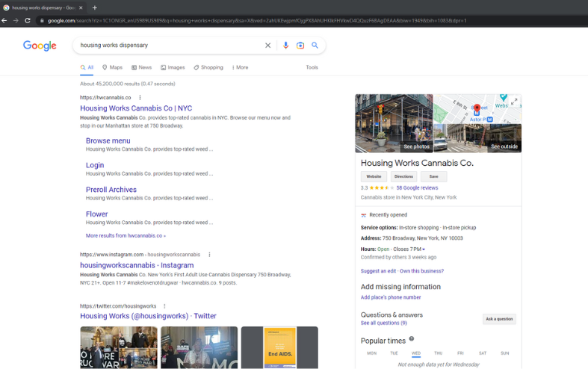The height and width of the screenshot is (369, 588).
Task: Click More results from hwcannabis.co
Action: point(126,236)
